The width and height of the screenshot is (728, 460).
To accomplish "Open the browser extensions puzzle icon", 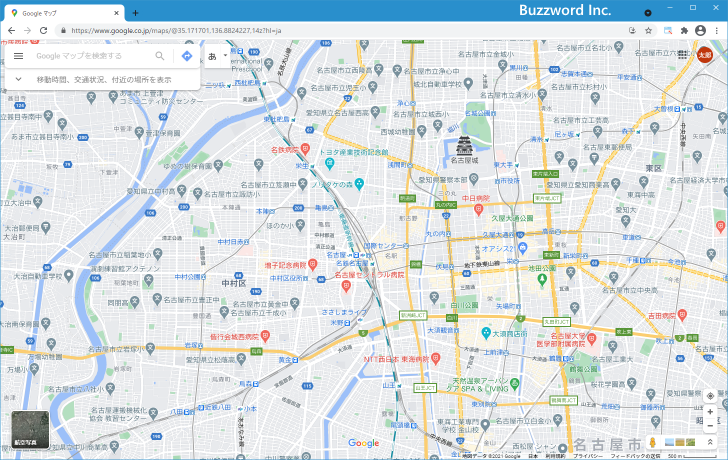I will (x=684, y=31).
